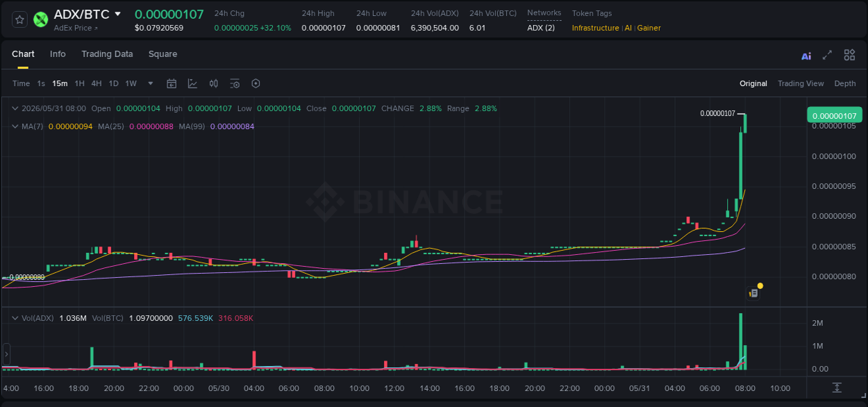The width and height of the screenshot is (868, 407).
Task: Open the go-to-date calendar icon
Action: click(172, 83)
